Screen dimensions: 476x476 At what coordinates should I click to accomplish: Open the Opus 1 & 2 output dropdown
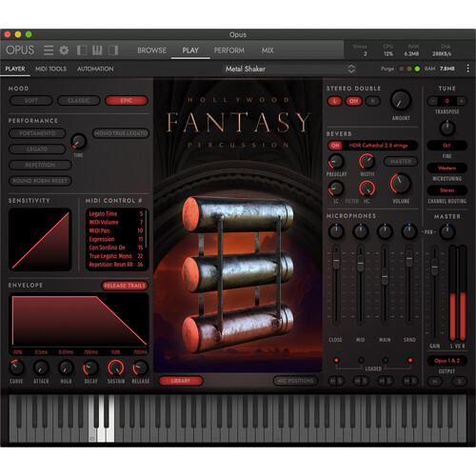click(x=446, y=361)
